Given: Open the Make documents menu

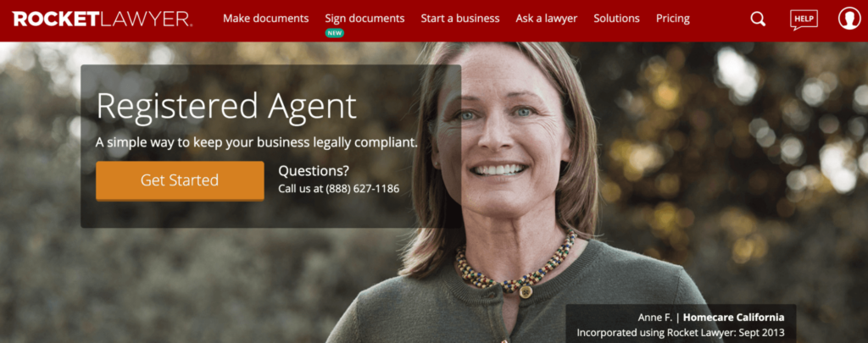Looking at the screenshot, I should pos(265,19).
